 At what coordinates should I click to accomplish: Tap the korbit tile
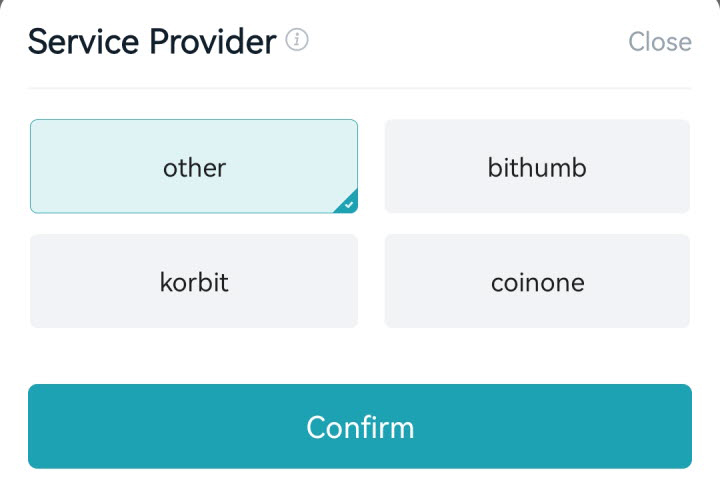(194, 281)
